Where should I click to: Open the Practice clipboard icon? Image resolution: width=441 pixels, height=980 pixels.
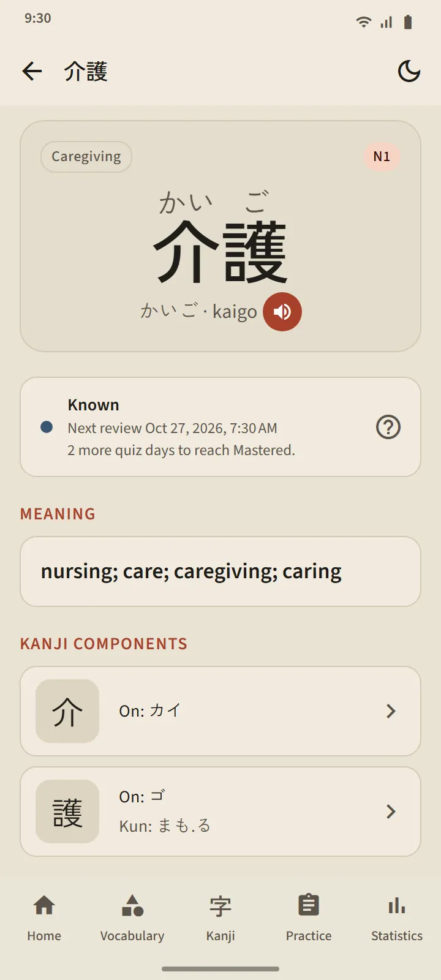pos(309,905)
